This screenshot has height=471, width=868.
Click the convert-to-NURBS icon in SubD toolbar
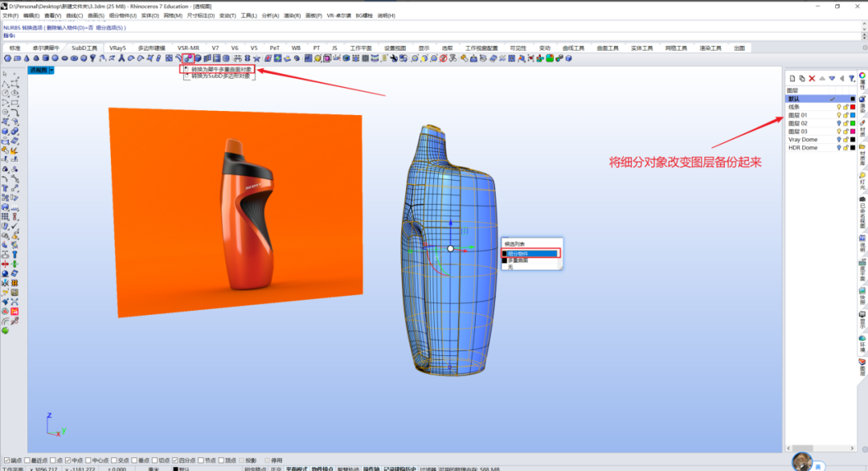pos(188,58)
